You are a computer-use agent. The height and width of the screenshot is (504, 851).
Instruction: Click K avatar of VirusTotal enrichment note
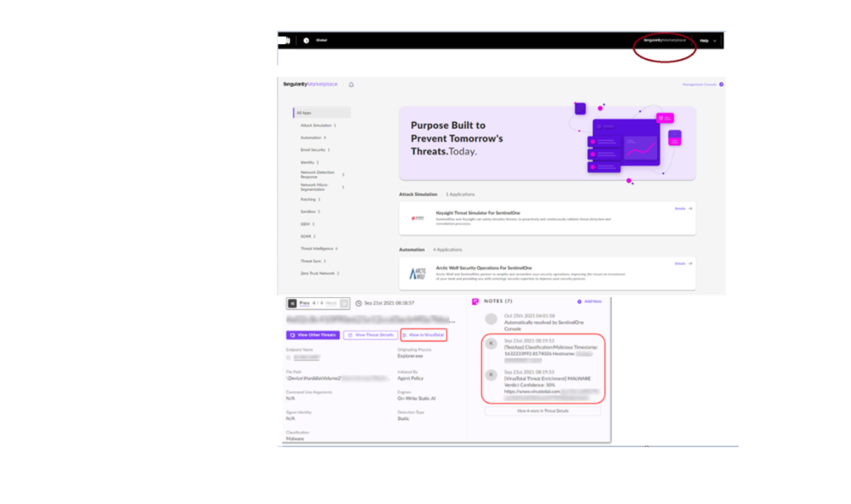click(491, 374)
